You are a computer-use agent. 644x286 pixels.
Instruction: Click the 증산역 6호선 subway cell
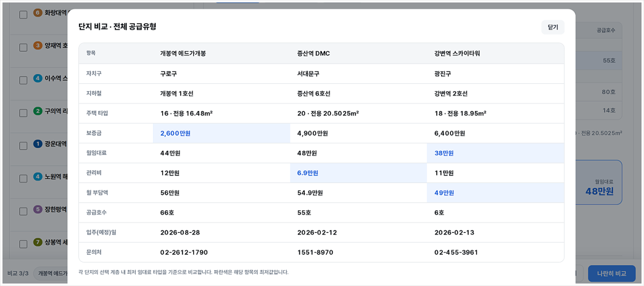pyautogui.click(x=314, y=93)
